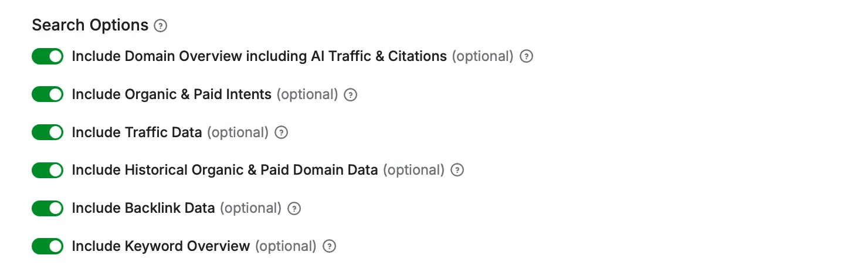Screen dimensions: 868x272
Task: Click help icon next to Search Options heading
Action: [160, 26]
